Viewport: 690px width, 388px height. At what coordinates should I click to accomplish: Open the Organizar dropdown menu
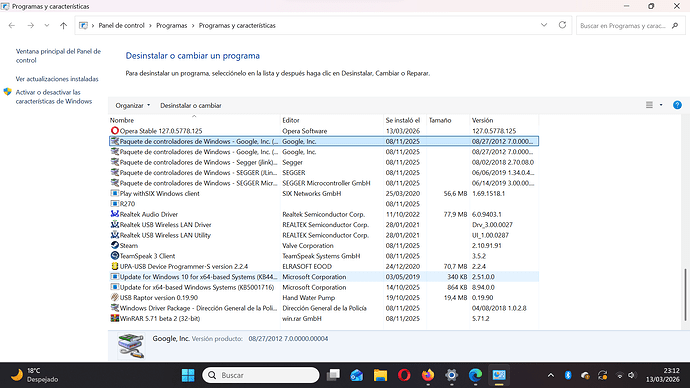pyautogui.click(x=132, y=105)
